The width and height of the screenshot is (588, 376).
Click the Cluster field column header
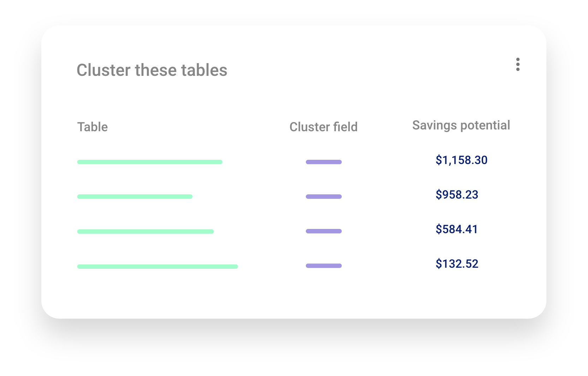323,127
